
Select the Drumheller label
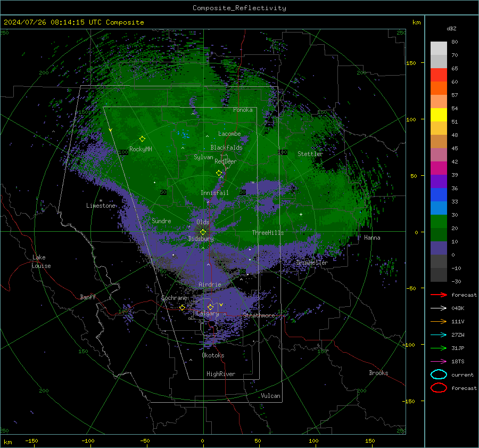point(312,263)
